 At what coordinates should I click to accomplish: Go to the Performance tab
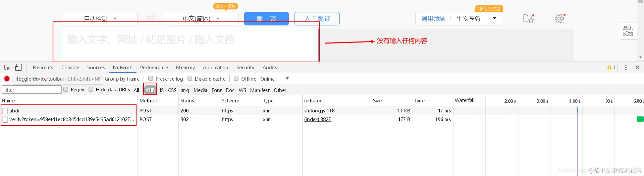click(x=154, y=67)
